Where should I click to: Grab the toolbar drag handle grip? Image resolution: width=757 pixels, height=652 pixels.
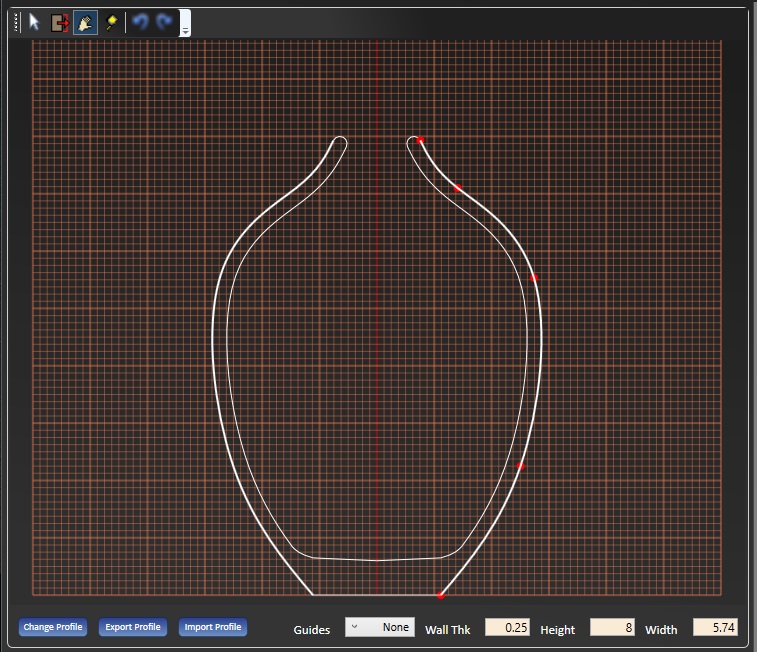click(x=16, y=22)
